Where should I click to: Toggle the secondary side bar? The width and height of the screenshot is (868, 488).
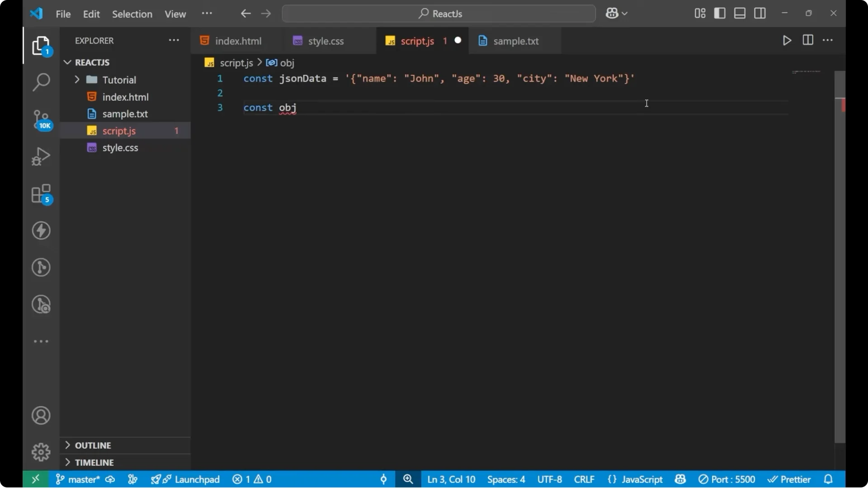pos(760,13)
